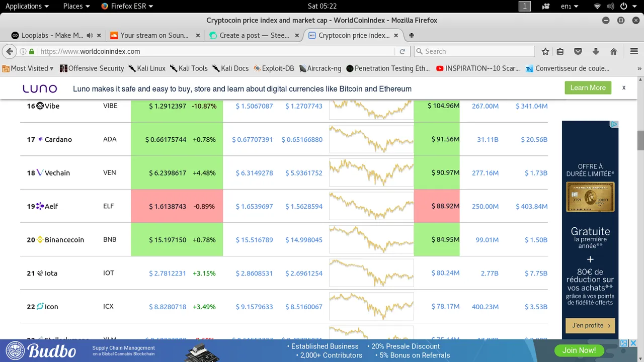
Task: Click Iota high price $ 2.8608531
Action: click(x=255, y=273)
